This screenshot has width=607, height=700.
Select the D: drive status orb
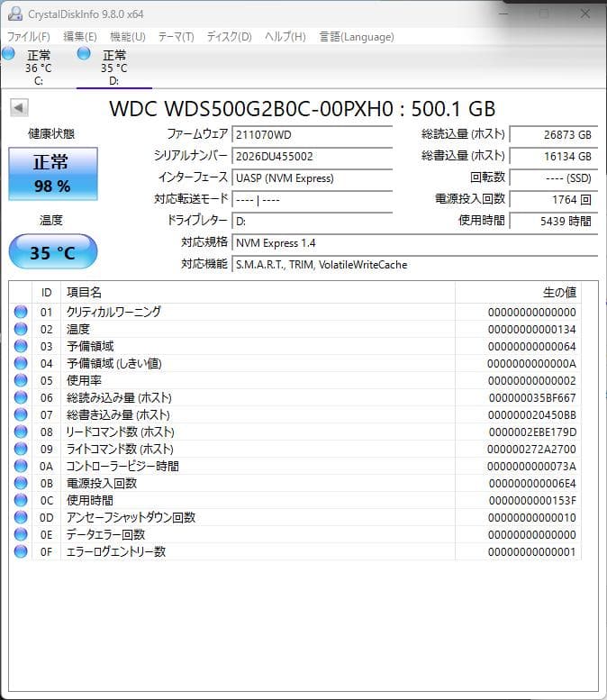coord(84,53)
